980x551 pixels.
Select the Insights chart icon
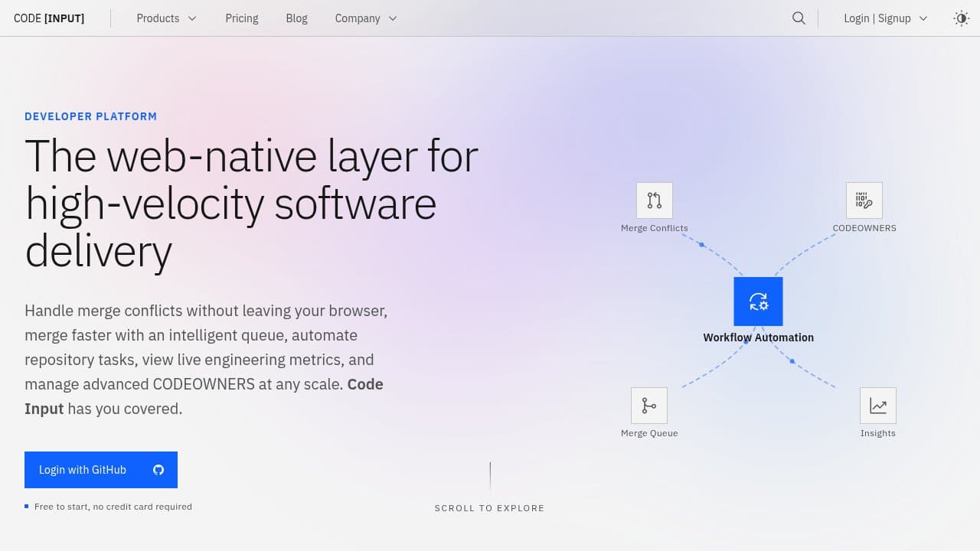[878, 406]
